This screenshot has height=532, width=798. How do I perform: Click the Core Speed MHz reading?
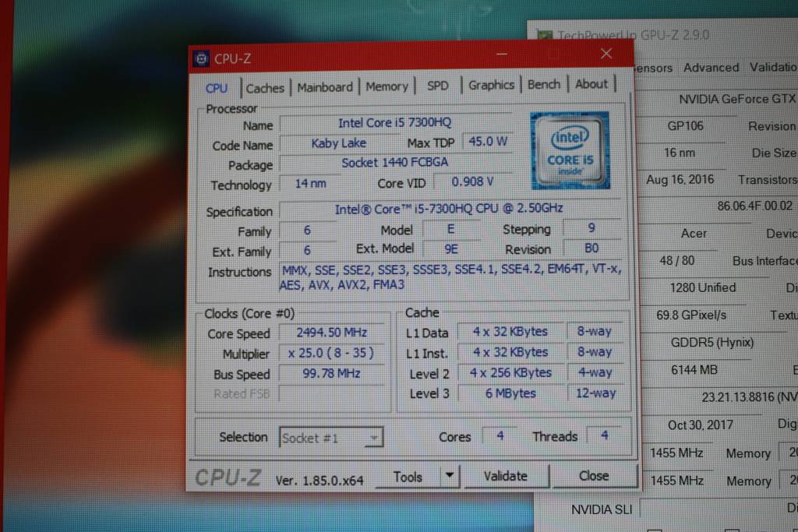click(333, 332)
